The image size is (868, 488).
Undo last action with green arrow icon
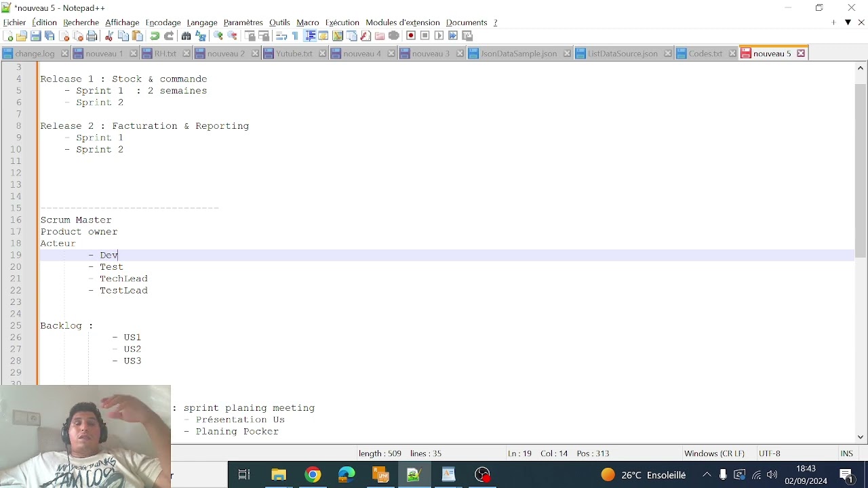(155, 36)
